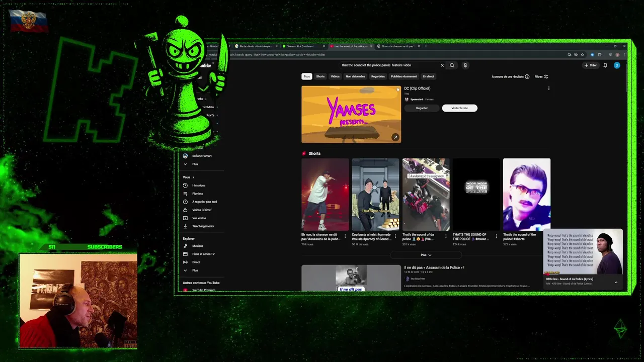Switch to the chimiothérapie browser tab

coord(255,46)
